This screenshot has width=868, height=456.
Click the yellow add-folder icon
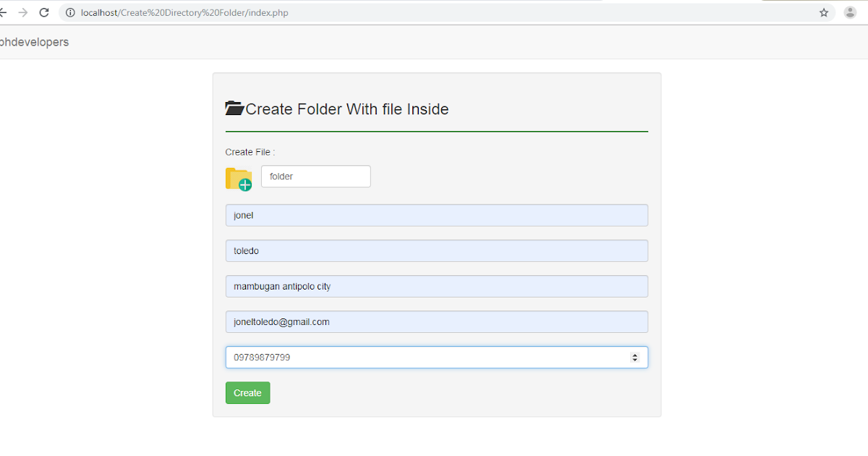239,178
